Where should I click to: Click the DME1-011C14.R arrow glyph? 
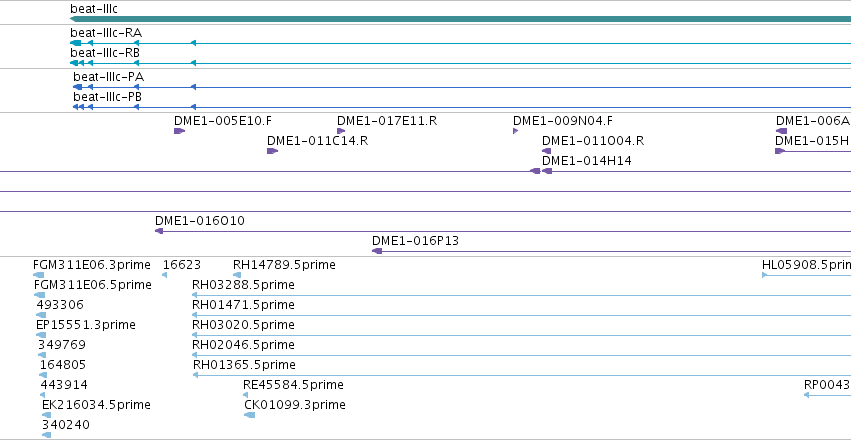pos(272,151)
